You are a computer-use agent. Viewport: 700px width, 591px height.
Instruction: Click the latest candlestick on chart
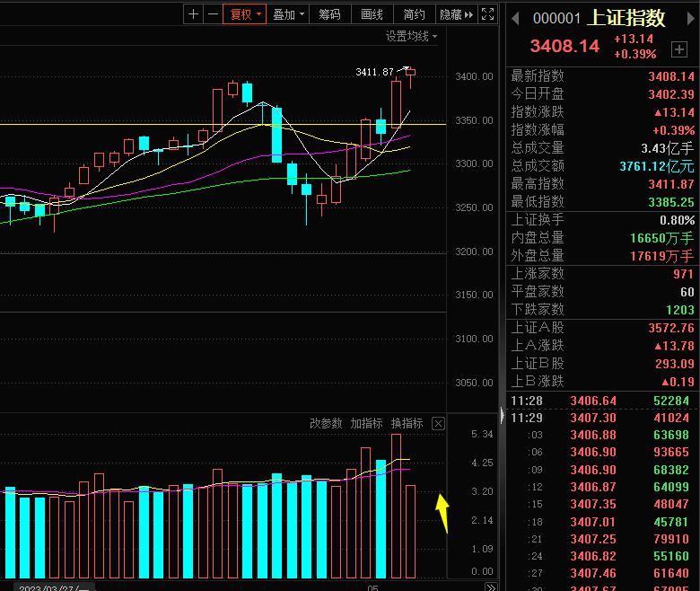411,73
